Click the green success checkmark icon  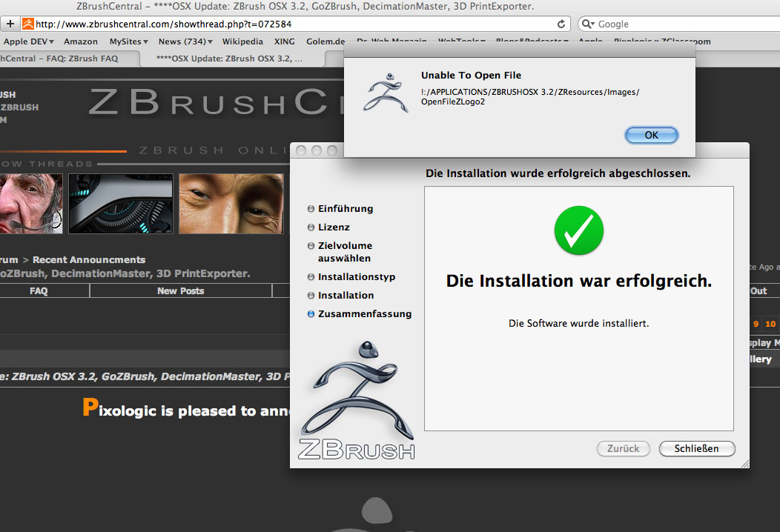(578, 230)
